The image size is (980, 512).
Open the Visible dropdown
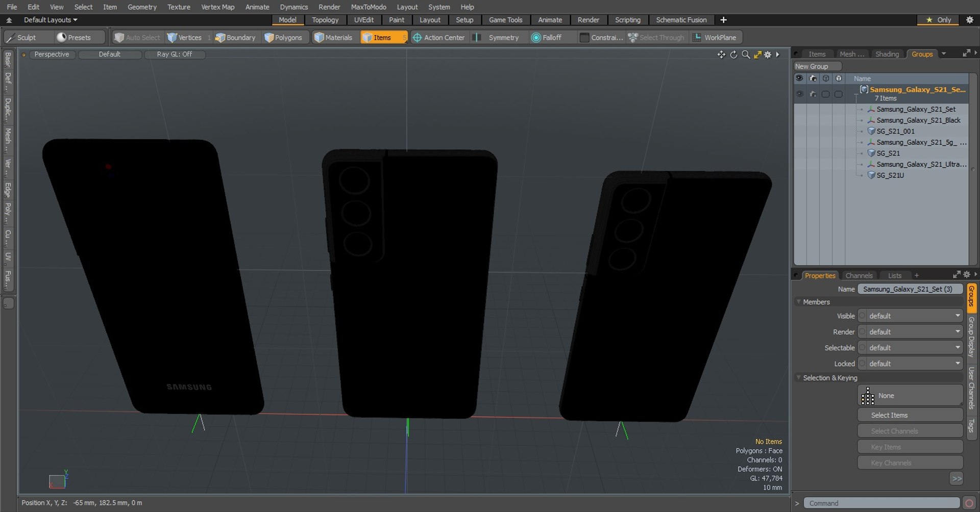point(911,316)
